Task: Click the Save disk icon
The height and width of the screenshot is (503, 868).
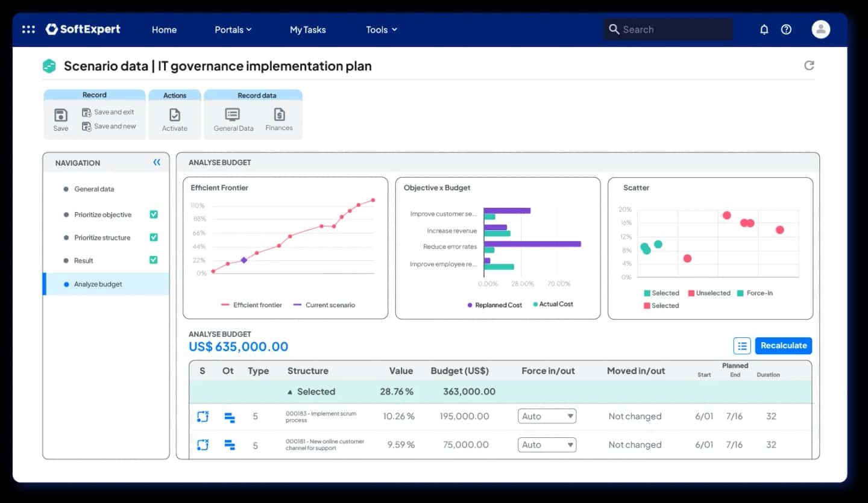Action: pyautogui.click(x=61, y=115)
